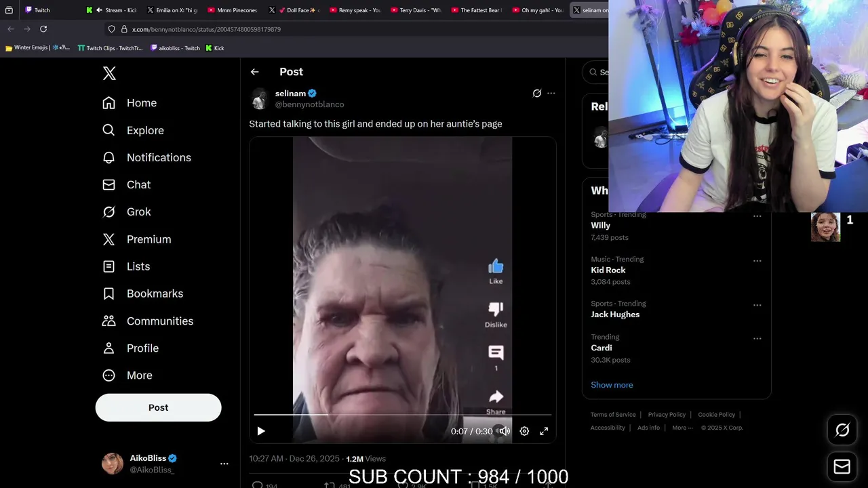Viewport: 868px width, 488px height.
Task: Play the video
Action: 261,431
